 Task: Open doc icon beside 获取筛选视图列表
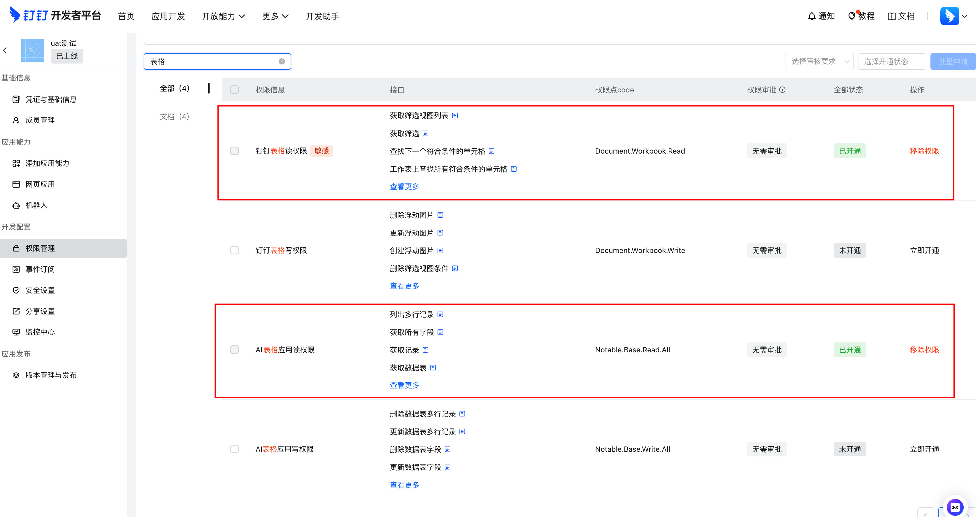pos(455,116)
